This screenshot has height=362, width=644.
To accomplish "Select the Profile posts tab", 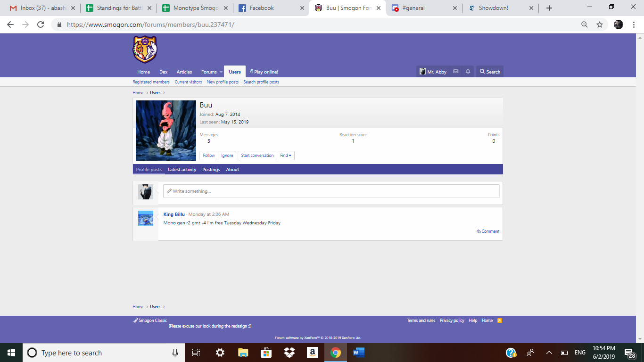I will click(x=149, y=170).
